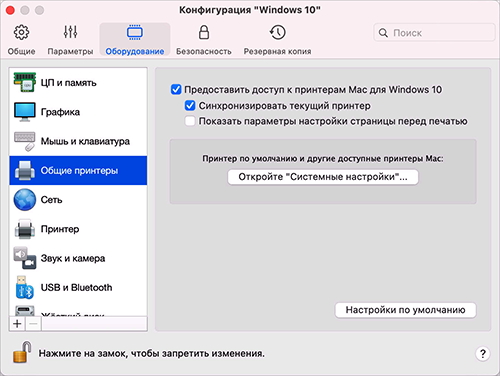Click Откройте "Системные настройки" button

323,177
